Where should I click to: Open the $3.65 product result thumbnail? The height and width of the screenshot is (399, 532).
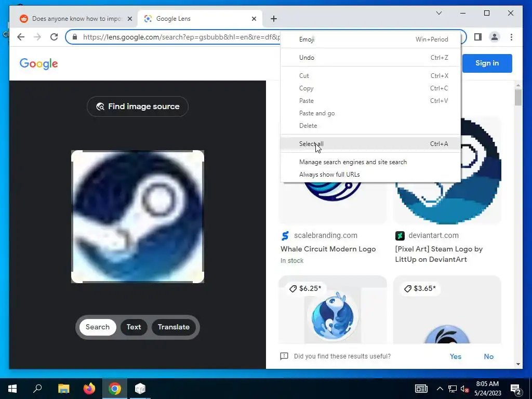[x=447, y=311]
